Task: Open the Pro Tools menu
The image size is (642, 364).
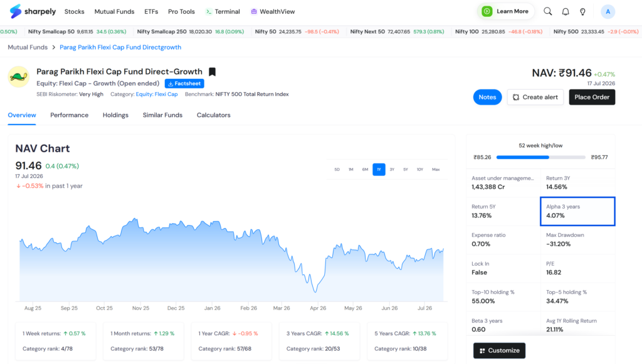Action: click(x=181, y=11)
